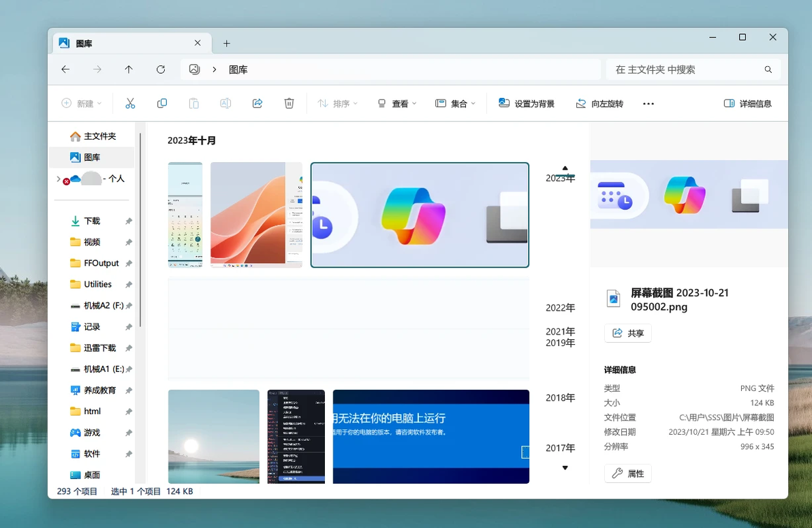The height and width of the screenshot is (528, 812).
Task: Click the 共享 share button in details
Action: pos(627,333)
